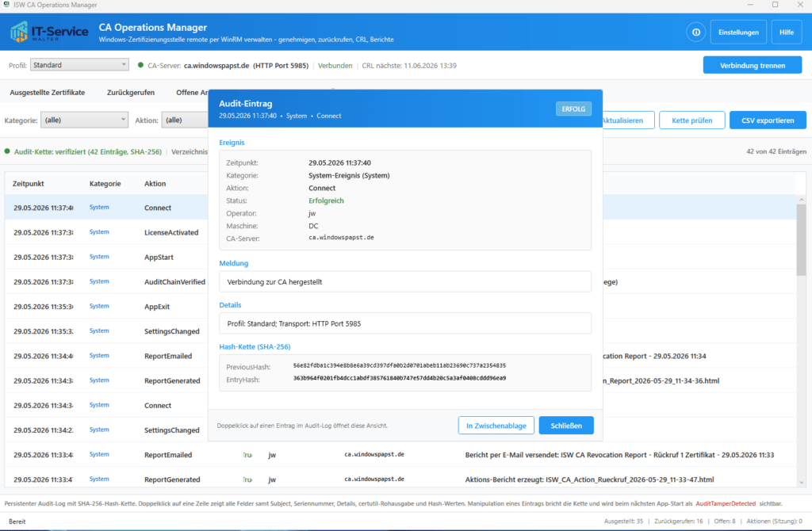Select the 11:34:3 Connect row

point(107,405)
